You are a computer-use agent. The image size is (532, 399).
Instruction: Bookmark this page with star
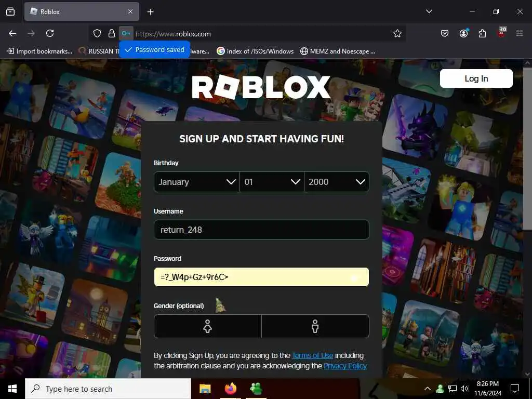397,33
